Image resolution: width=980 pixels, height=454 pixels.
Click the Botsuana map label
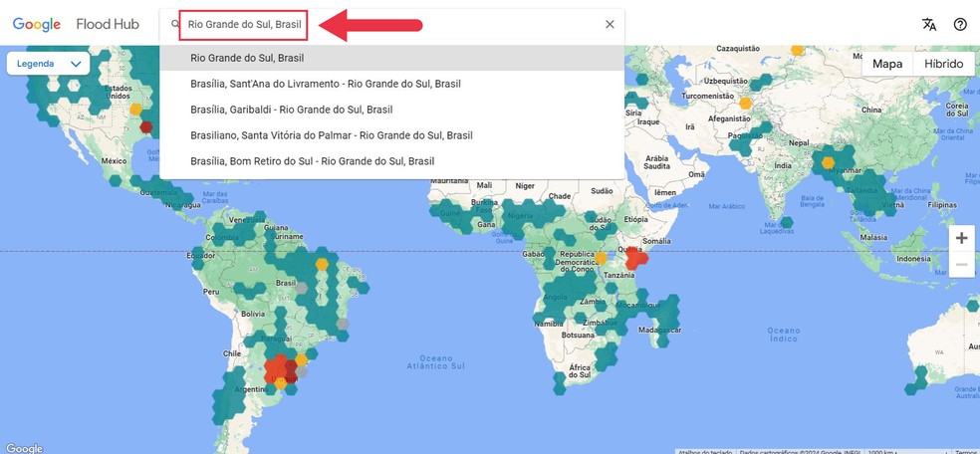[x=578, y=335]
